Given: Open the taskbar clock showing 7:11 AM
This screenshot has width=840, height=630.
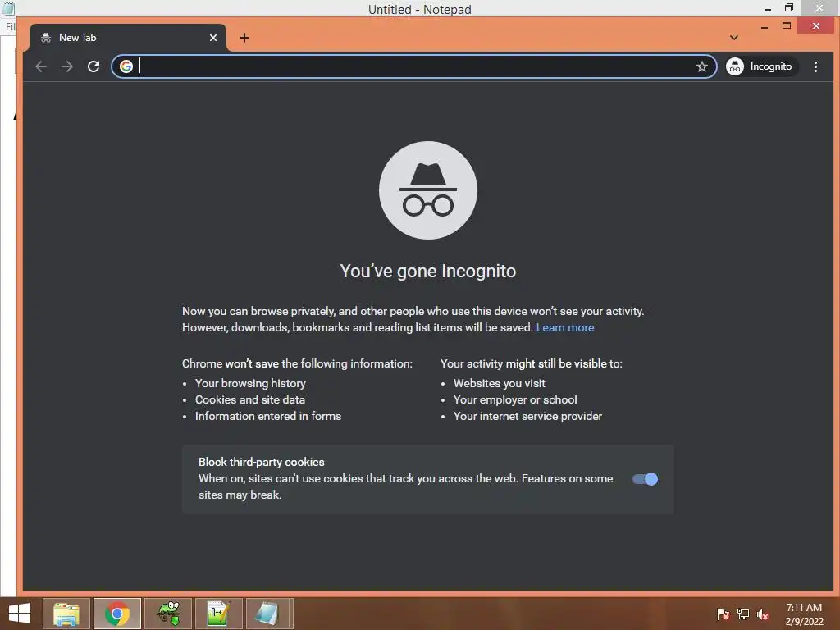Looking at the screenshot, I should pos(804,614).
